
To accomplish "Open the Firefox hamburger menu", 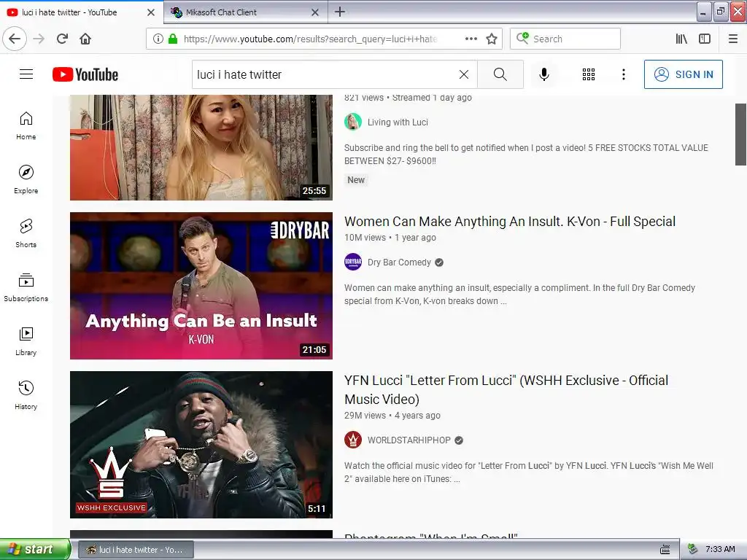I will pyautogui.click(x=733, y=39).
